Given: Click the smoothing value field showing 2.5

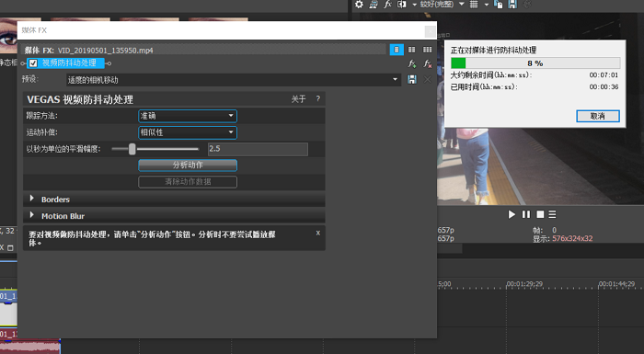Looking at the screenshot, I should [258, 149].
